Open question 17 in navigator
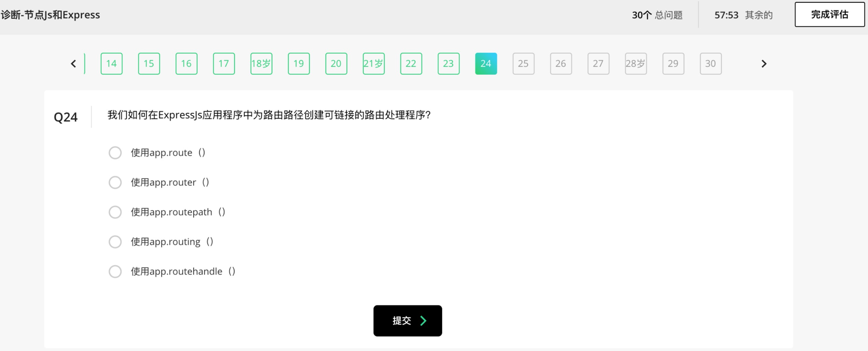 coord(224,64)
